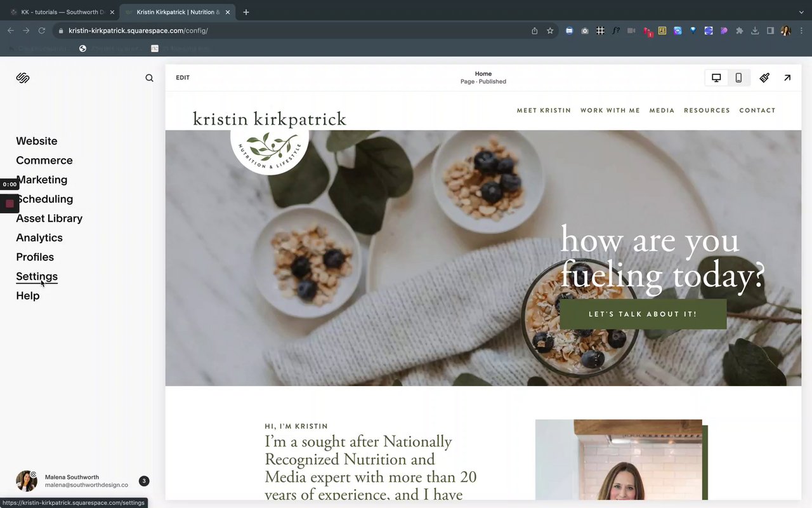Toggle the browser side panel icon
This screenshot has width=812, height=508.
770,30
